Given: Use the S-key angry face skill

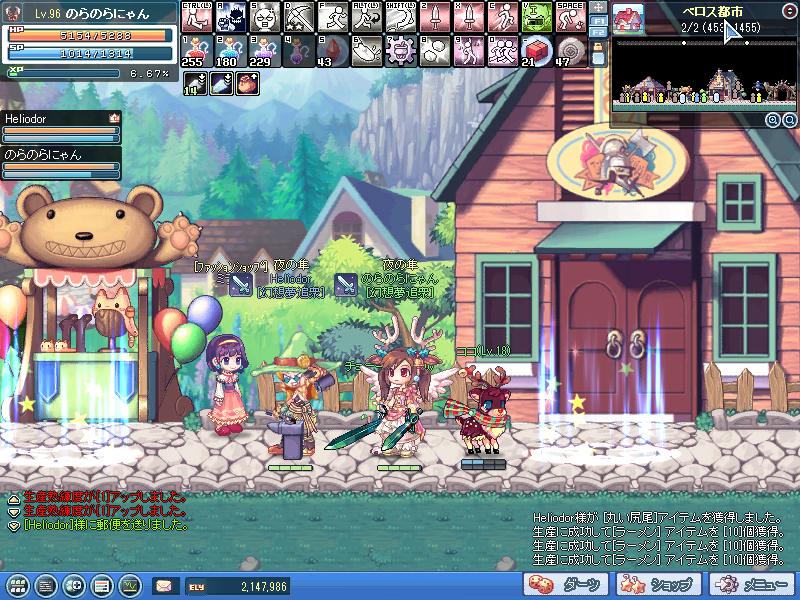Looking at the screenshot, I should [x=265, y=17].
